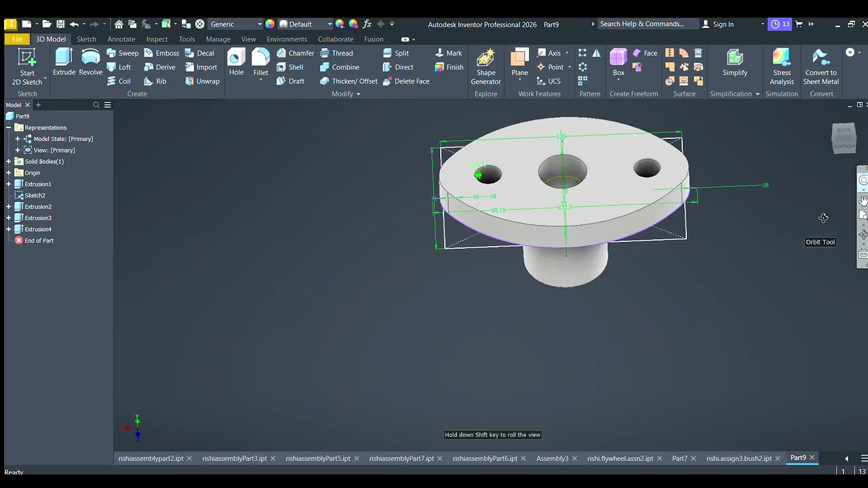Screen dimensions: 868x488
Task: Open the Environments ribbon tab
Action: pos(287,39)
